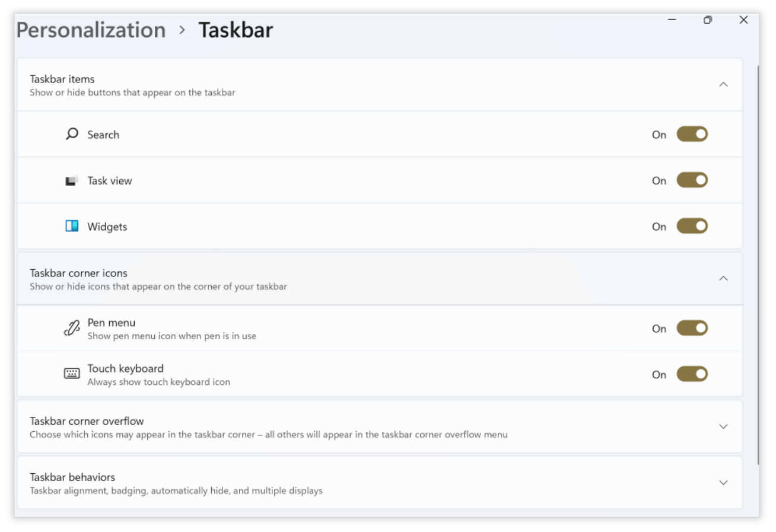Collapse Taskbar corner icons chevron
Image resolution: width=776 pixels, height=532 pixels.
coord(723,278)
